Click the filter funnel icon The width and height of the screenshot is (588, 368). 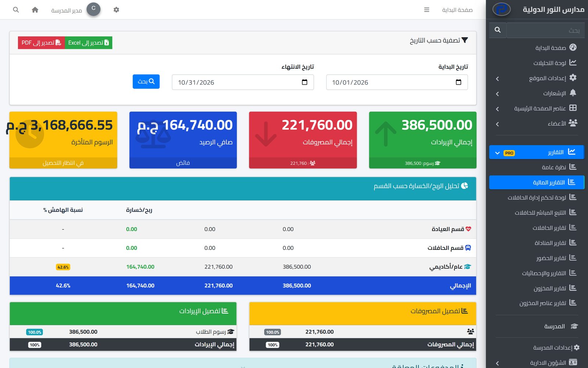click(x=465, y=40)
